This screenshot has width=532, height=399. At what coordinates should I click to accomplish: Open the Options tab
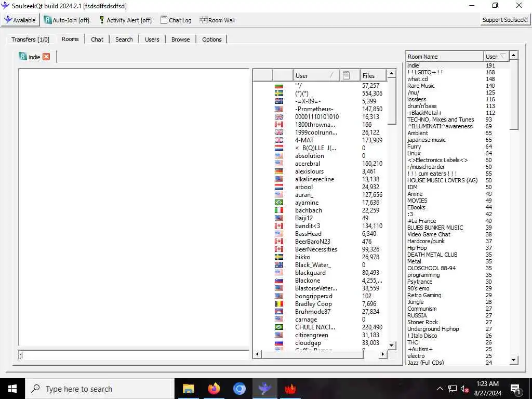[212, 39]
